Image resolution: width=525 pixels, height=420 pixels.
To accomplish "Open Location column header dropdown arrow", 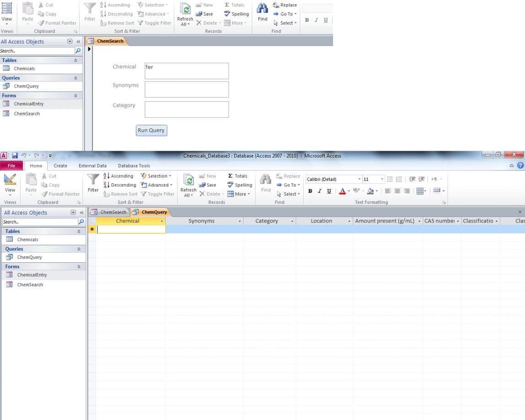I will click(x=349, y=221).
